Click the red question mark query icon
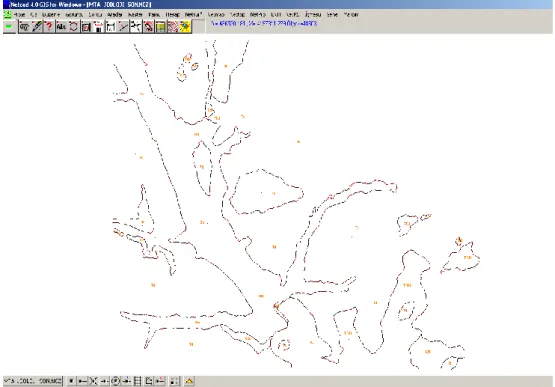This screenshot has width=555, height=387. click(x=49, y=27)
